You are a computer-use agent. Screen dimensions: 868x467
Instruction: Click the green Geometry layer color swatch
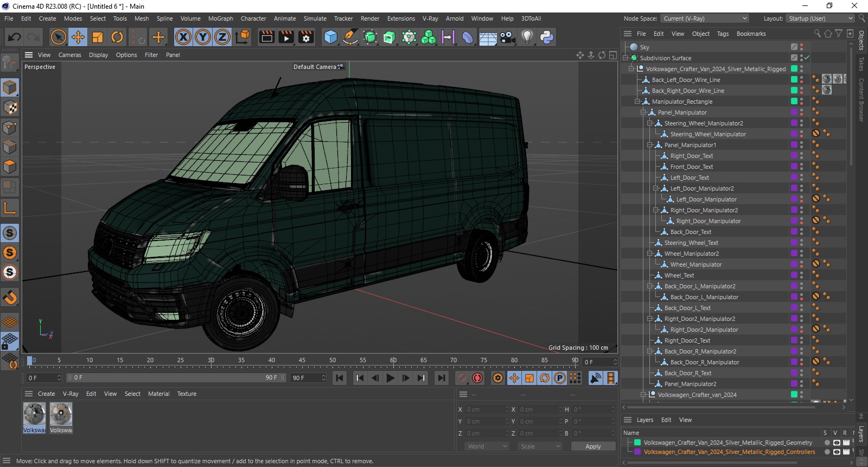coord(637,443)
